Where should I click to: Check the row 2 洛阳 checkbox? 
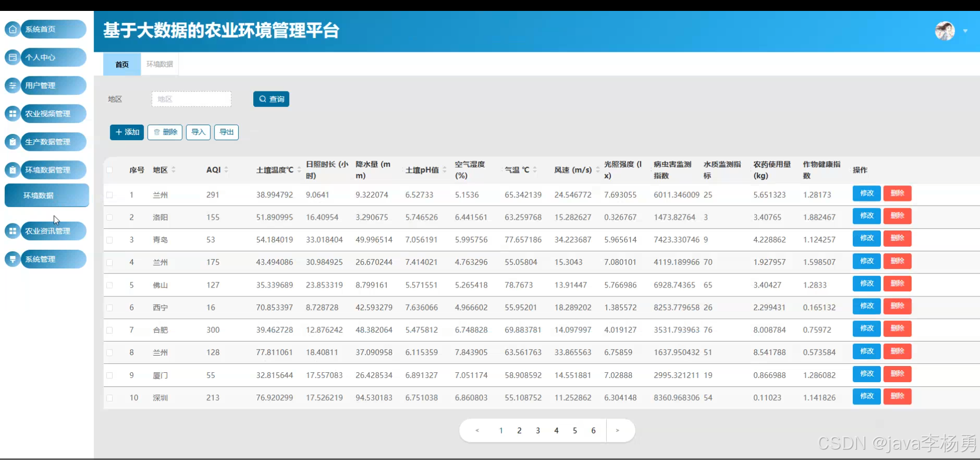tap(110, 217)
